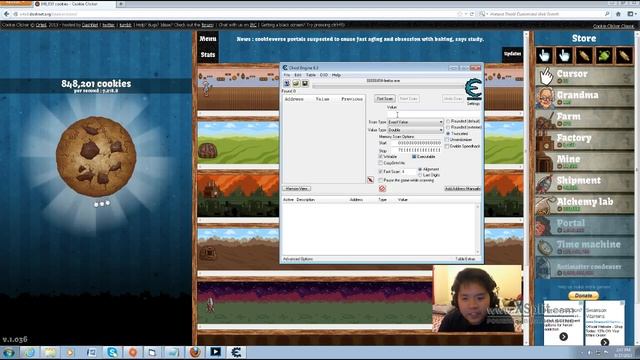Switch to Firefox on the taskbar
This screenshot has width=640, height=360.
[195, 352]
